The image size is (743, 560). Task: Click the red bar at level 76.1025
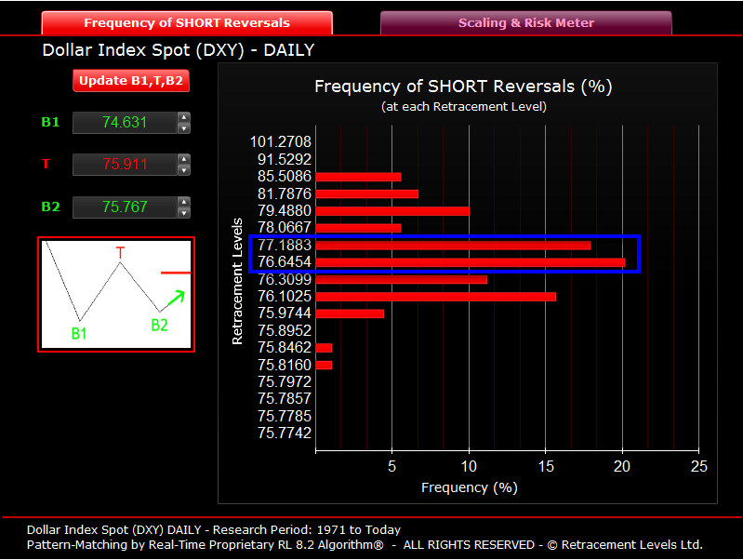(x=435, y=297)
